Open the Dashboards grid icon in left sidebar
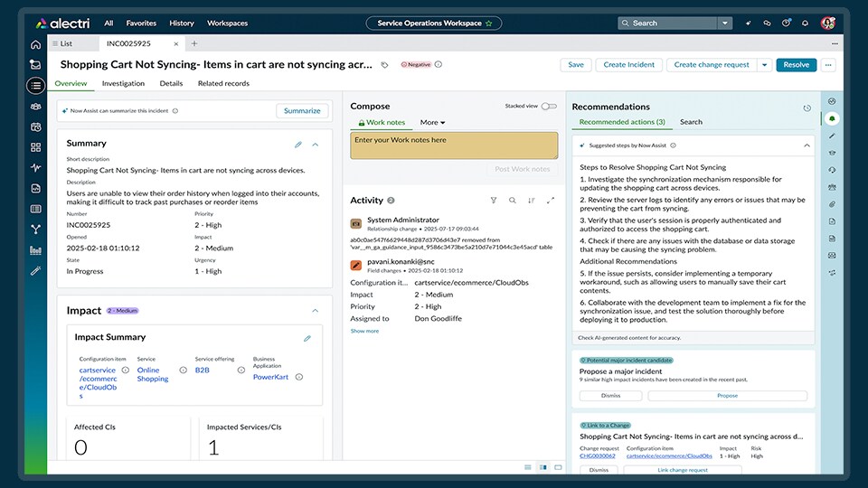The width and height of the screenshot is (868, 488). point(35,147)
